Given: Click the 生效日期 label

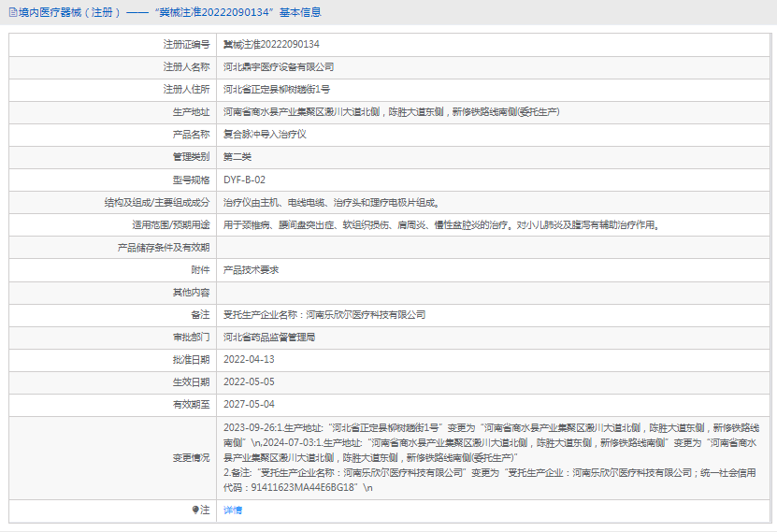Looking at the screenshot, I should [192, 381].
